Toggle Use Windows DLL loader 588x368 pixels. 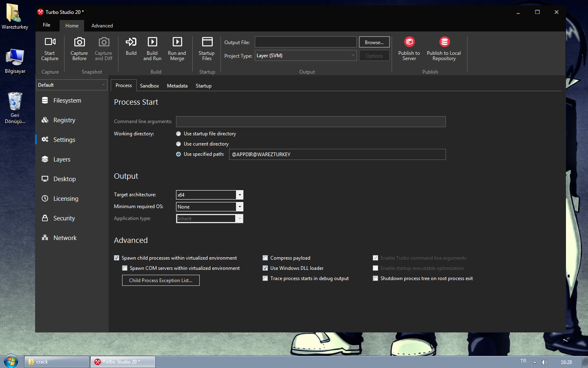pos(265,268)
